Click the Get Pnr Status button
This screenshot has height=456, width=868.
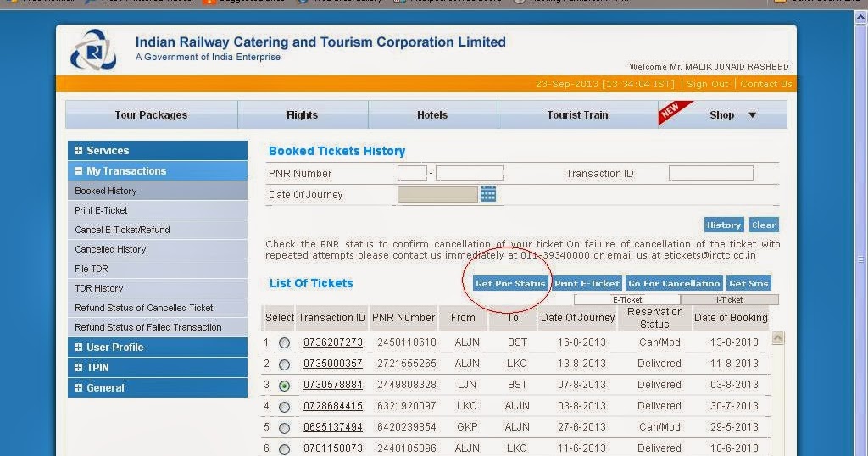pos(510,283)
